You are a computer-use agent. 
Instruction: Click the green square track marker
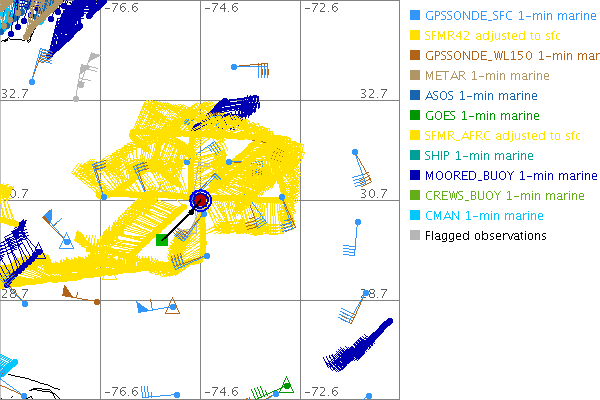point(162,239)
